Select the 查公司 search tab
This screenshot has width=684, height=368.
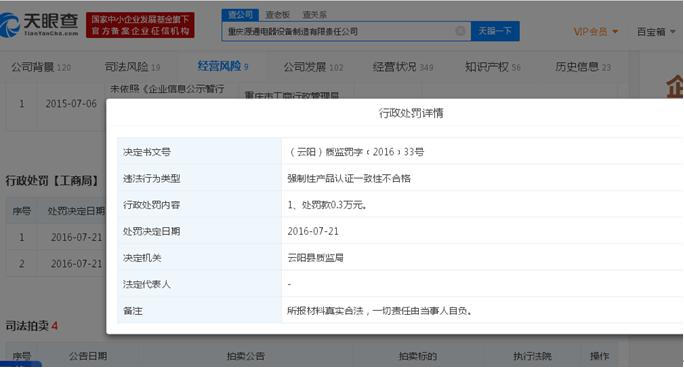[x=240, y=15]
